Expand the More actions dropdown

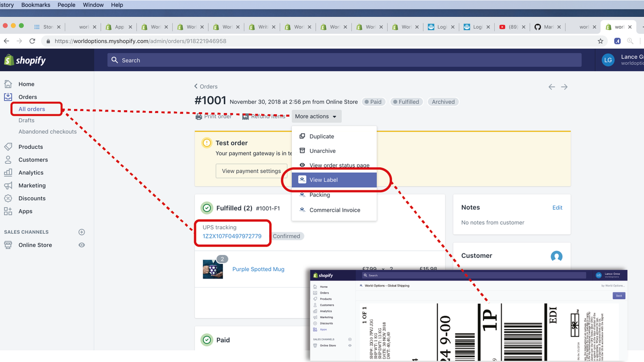(x=316, y=116)
